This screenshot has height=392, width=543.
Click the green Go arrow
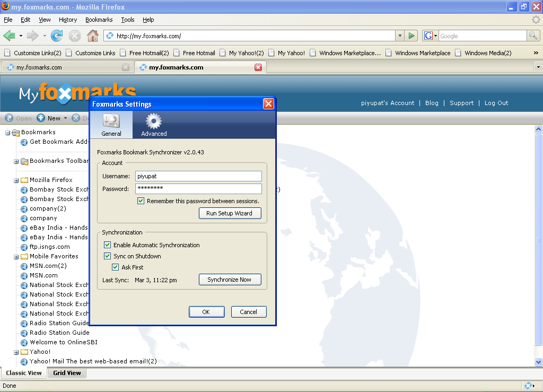point(411,36)
